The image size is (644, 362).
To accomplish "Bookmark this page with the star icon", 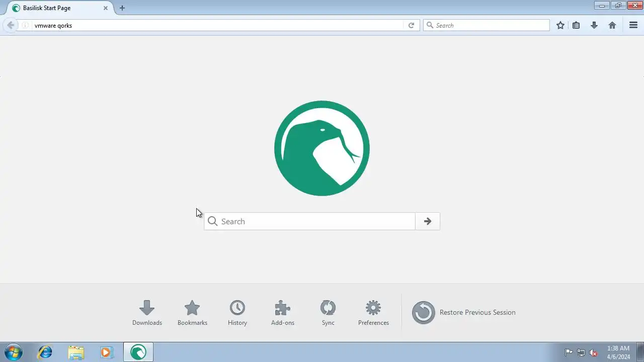I will coord(560,25).
